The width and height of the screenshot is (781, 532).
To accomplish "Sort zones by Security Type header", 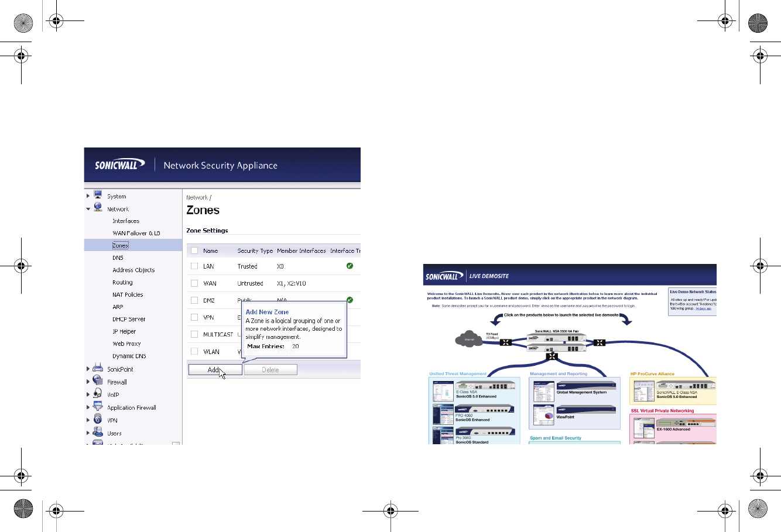I will [x=255, y=251].
